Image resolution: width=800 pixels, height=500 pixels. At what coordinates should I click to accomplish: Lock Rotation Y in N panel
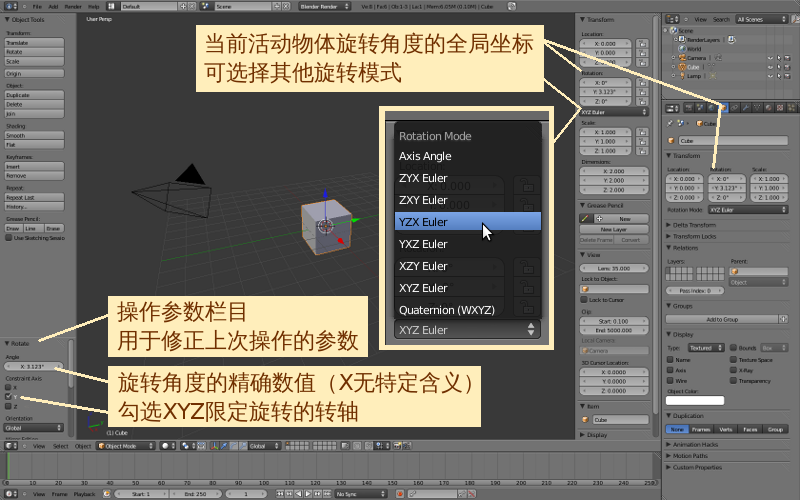point(642,92)
